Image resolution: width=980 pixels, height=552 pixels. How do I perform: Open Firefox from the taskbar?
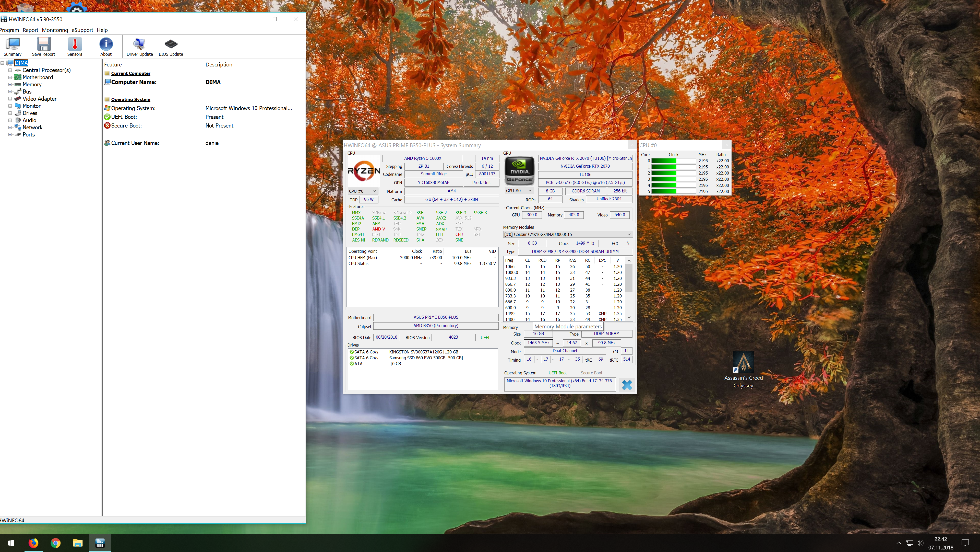click(x=33, y=543)
